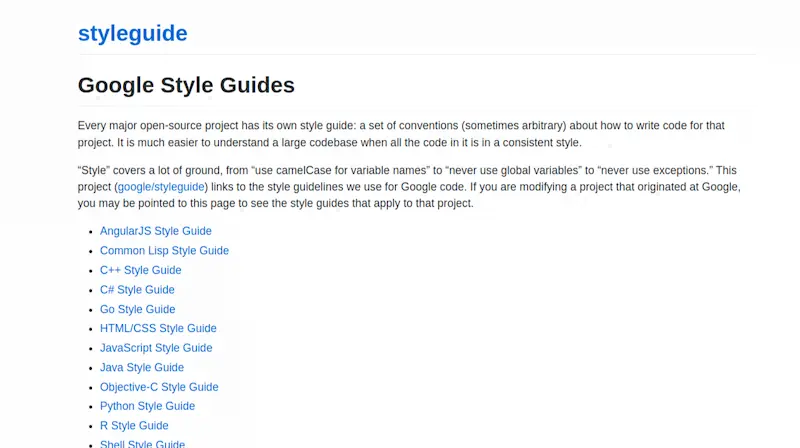Screen dimensions: 800x448
Task: Click the Google Style Guides heading
Action: pos(186,85)
